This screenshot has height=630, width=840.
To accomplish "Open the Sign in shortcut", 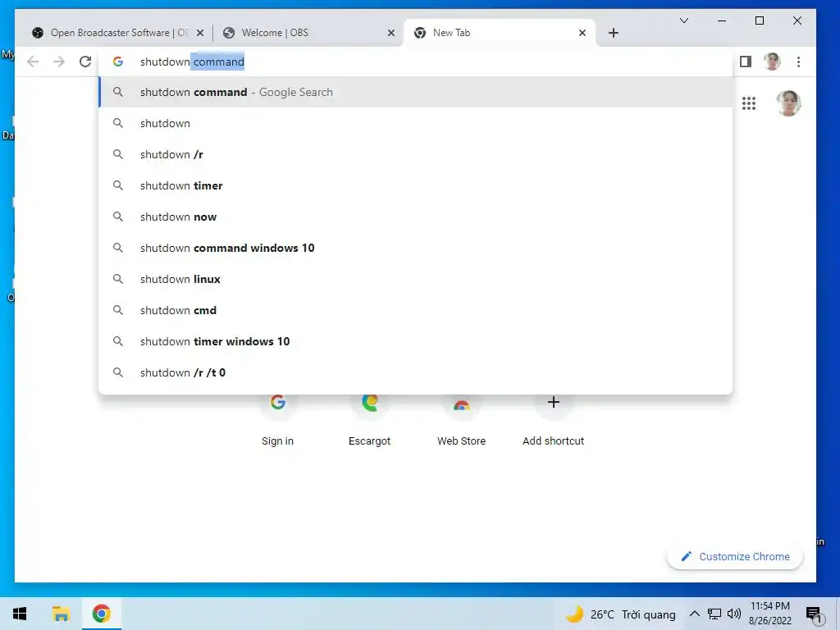I will pyautogui.click(x=277, y=421).
